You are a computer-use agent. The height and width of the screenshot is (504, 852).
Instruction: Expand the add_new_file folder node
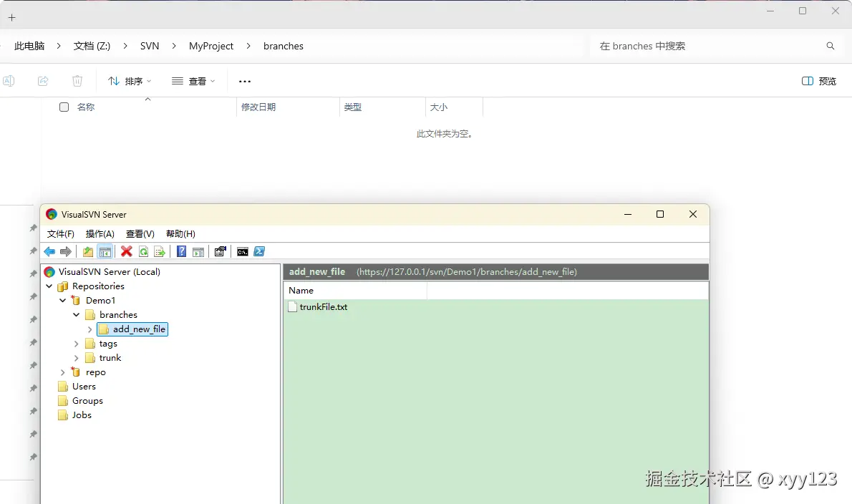[89, 329]
